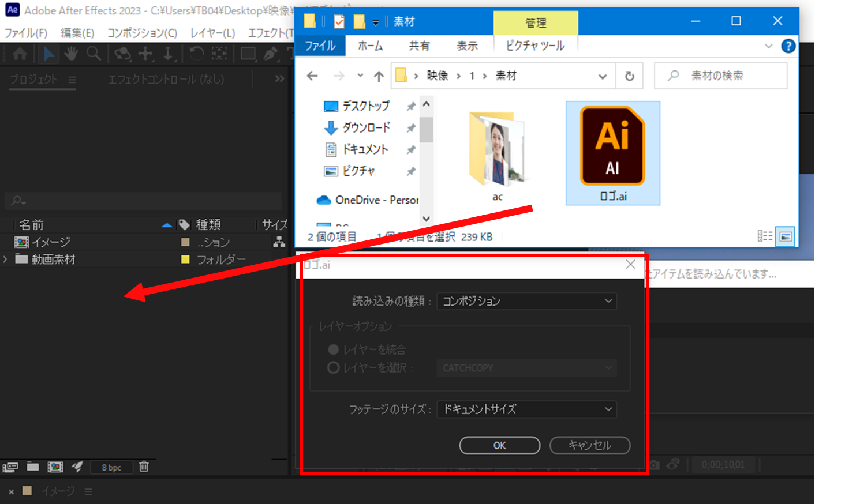Screen dimensions: 845x504
Task: Click the New Composition icon
Action: [55, 467]
